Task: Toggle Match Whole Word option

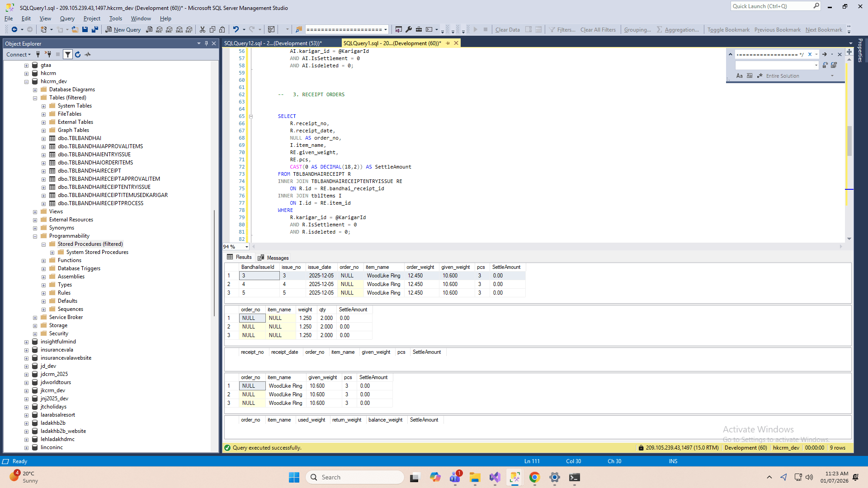Action: [750, 76]
